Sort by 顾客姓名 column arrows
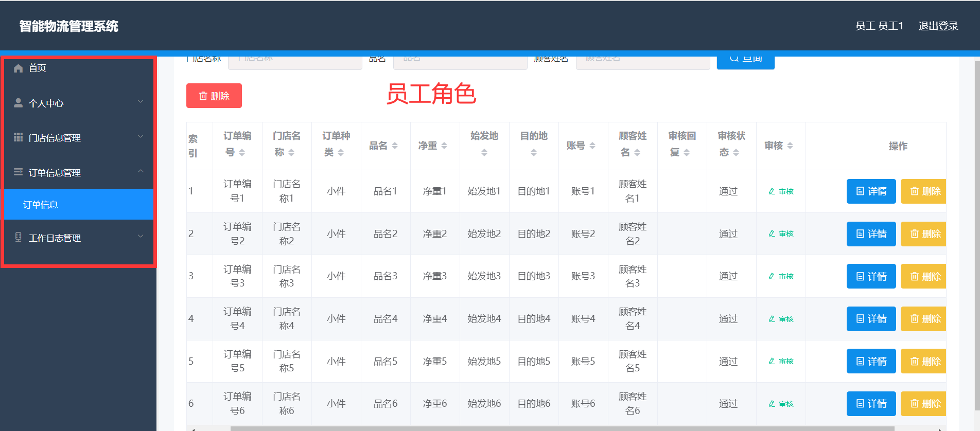The height and width of the screenshot is (431, 980). [637, 153]
